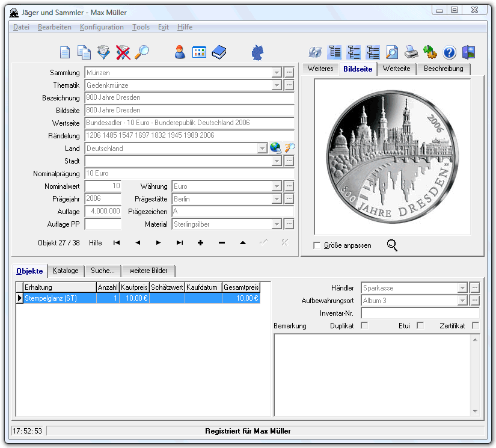The image size is (496, 448).
Task: Go to the next record
Action: 159,243
